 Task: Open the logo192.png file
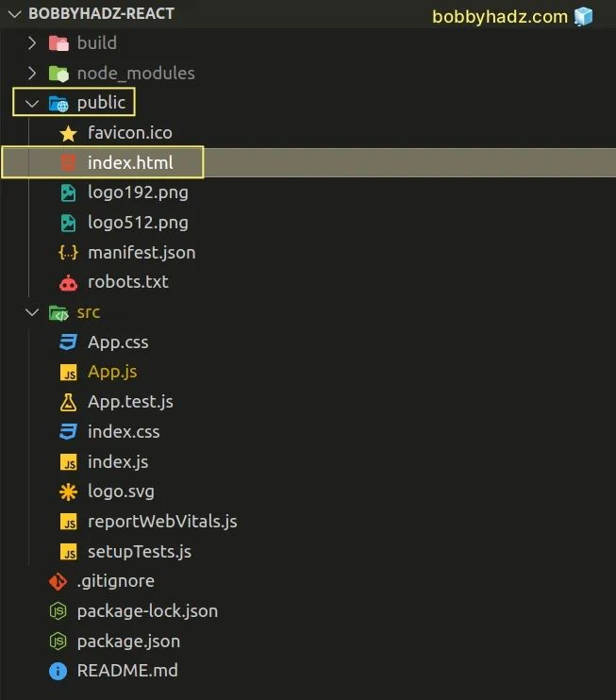pyautogui.click(x=138, y=192)
